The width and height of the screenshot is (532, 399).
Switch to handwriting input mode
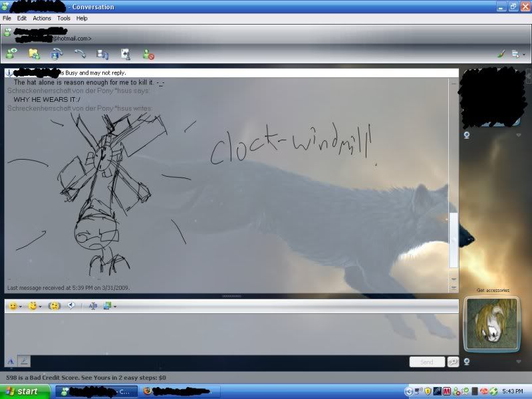pos(23,361)
